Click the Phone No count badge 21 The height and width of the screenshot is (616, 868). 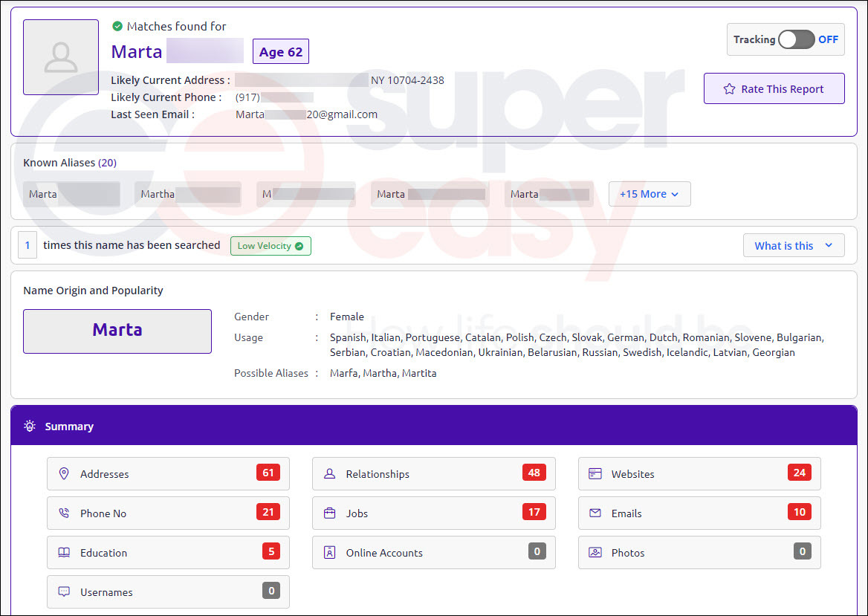pyautogui.click(x=268, y=512)
